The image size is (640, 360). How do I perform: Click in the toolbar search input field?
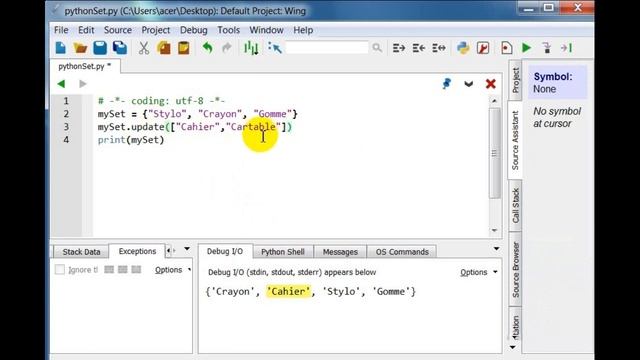click(x=327, y=48)
